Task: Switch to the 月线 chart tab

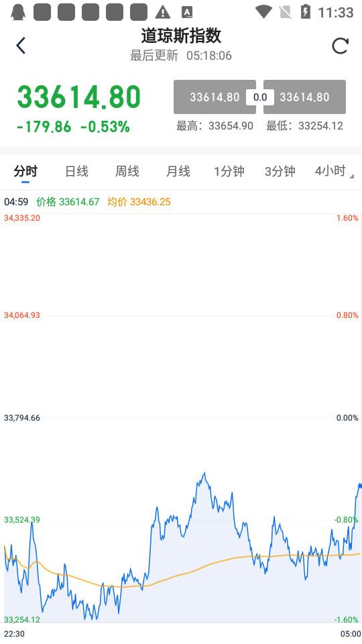Action: pyautogui.click(x=178, y=171)
